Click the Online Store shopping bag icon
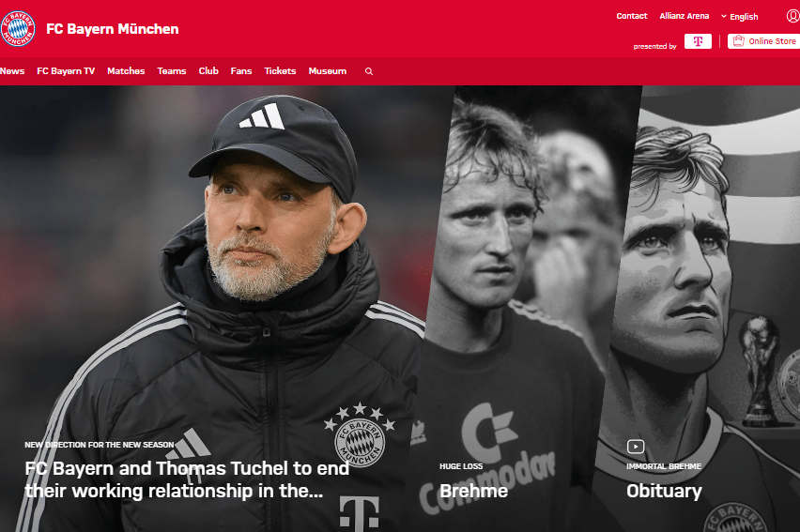The width and height of the screenshot is (800, 532). click(738, 40)
